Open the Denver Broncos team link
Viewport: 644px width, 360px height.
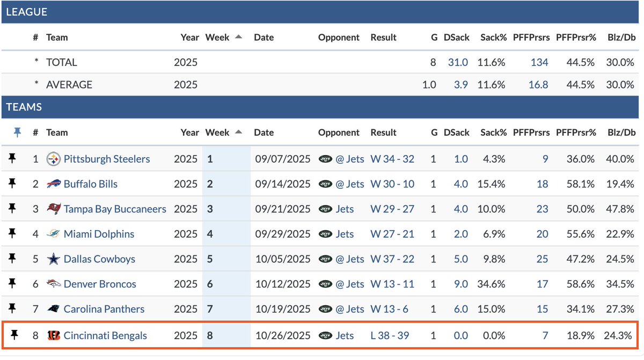coord(100,284)
